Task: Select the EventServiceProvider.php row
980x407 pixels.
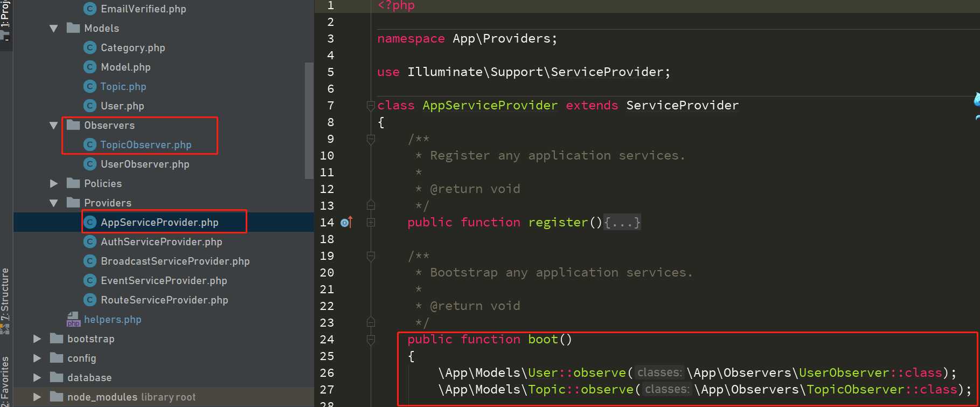Action: point(164,280)
